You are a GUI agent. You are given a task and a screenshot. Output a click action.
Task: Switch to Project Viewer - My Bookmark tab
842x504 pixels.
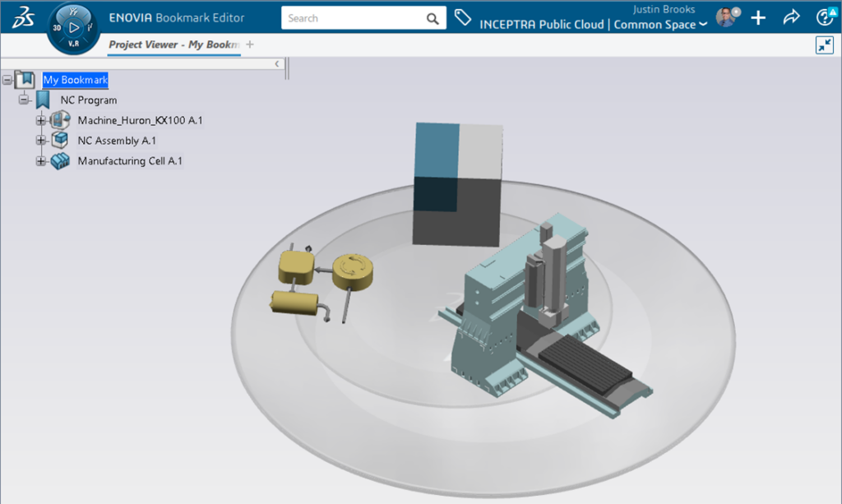click(173, 44)
